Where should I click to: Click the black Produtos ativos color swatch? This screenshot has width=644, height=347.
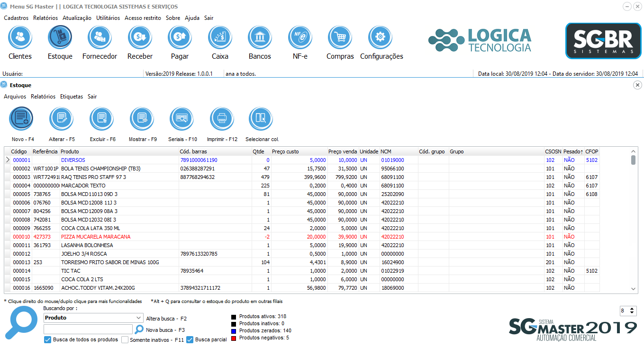[x=234, y=317]
